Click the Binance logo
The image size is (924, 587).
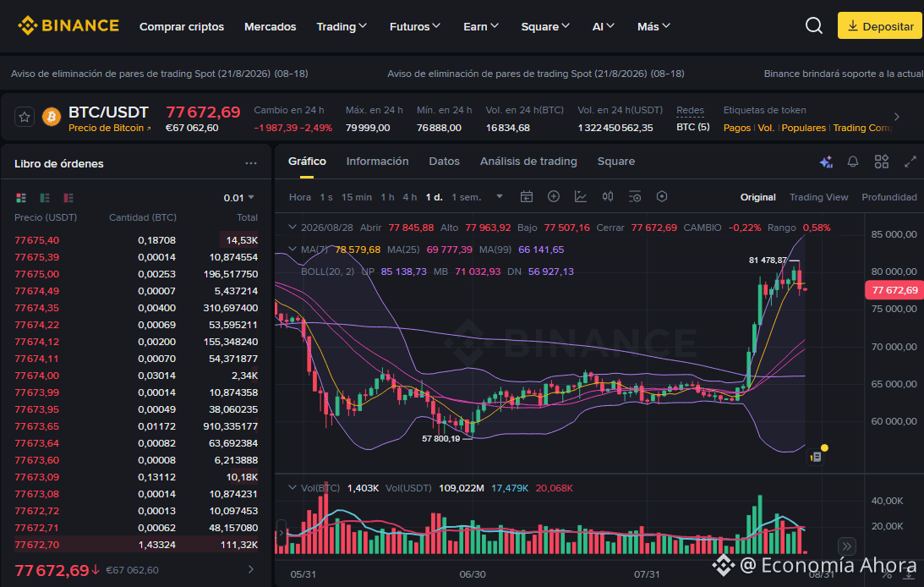pyautogui.click(x=68, y=26)
